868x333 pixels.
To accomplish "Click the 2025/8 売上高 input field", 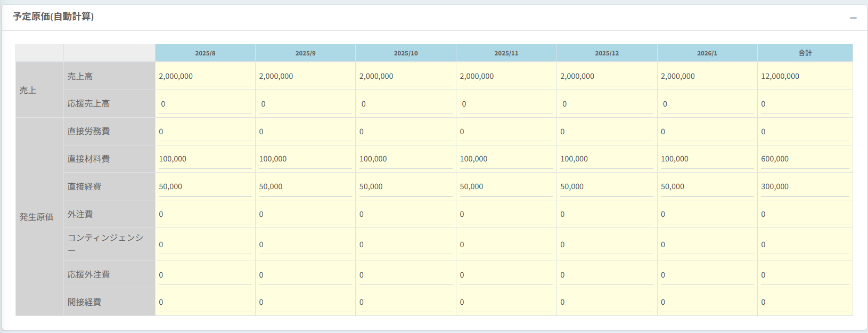I will click(204, 77).
